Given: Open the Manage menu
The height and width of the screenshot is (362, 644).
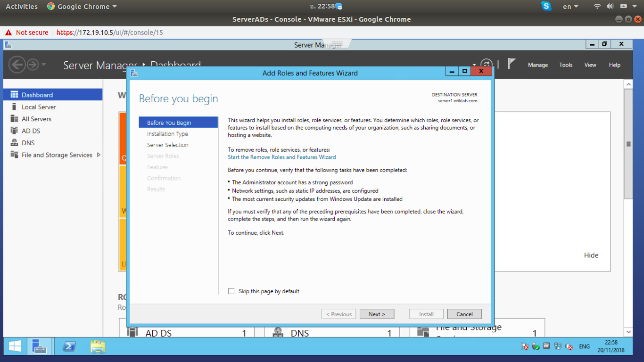Looking at the screenshot, I should (x=538, y=65).
